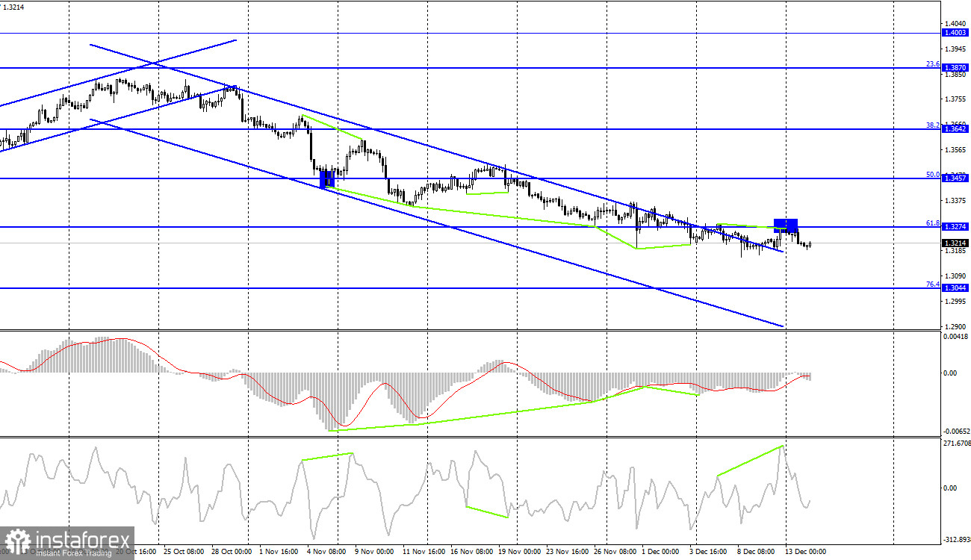This screenshot has height=560, width=971.
Task: Select the 0.00 label of the bottom oscillator panel
Action: (952, 488)
